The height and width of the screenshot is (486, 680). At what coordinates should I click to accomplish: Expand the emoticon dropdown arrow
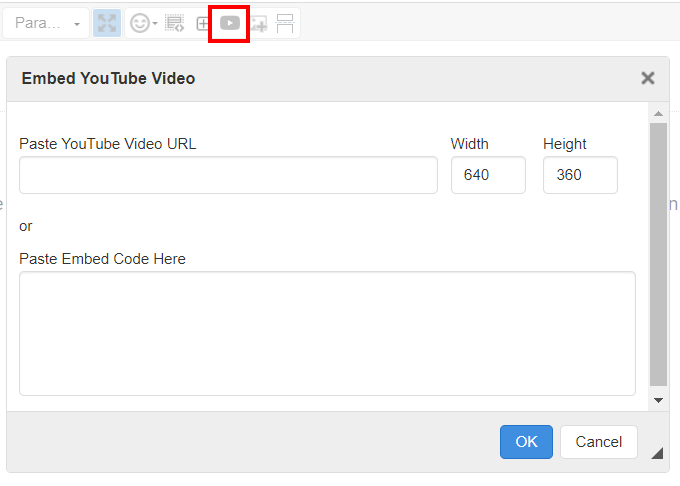pyautogui.click(x=155, y=24)
